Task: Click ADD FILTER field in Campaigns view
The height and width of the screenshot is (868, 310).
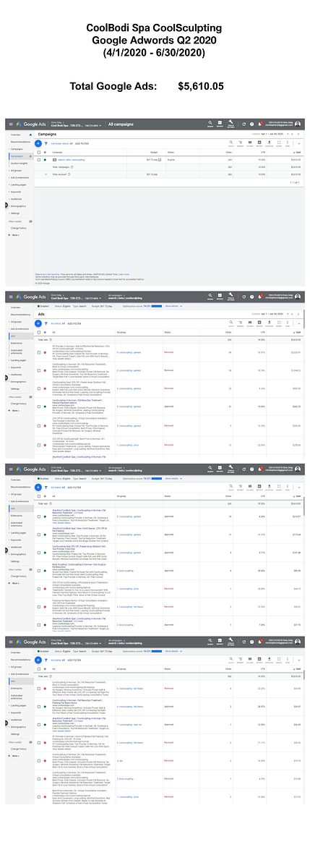Action: pyautogui.click(x=80, y=143)
